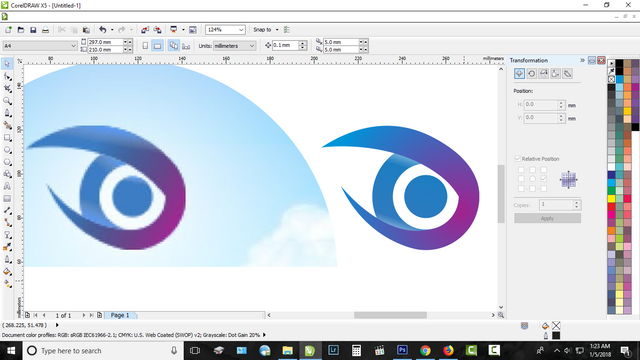Select the Freehand tool
Viewport: 640px width, 360px height.
[x=7, y=113]
